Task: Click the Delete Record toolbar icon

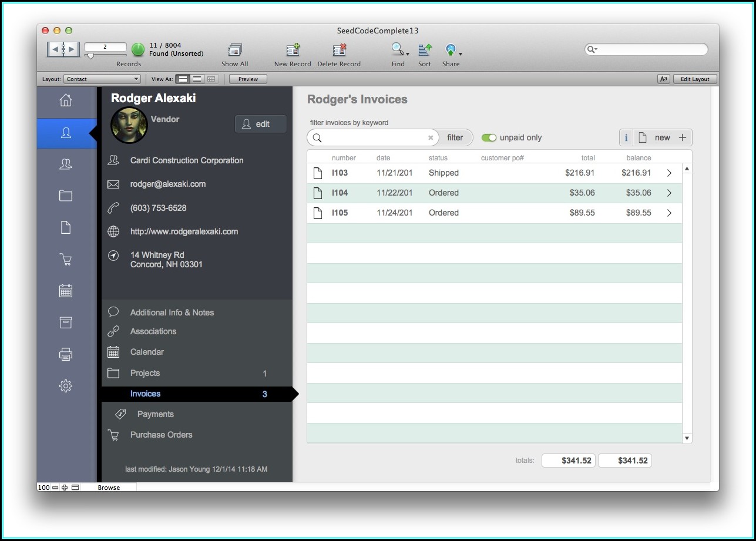Action: tap(339, 51)
